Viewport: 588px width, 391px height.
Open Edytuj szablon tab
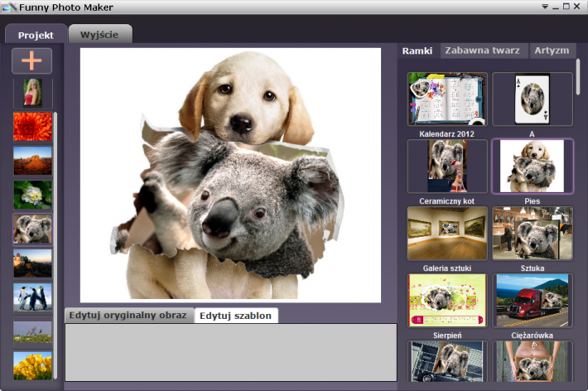coord(235,316)
